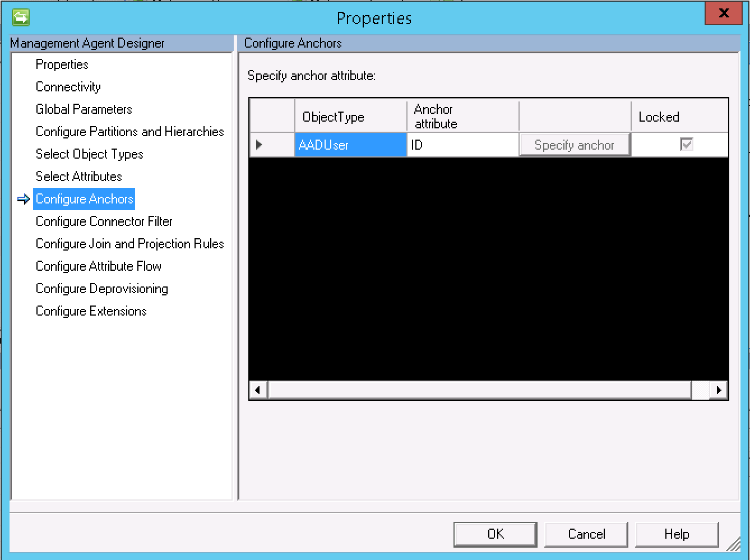The width and height of the screenshot is (750, 560).
Task: Go to the Connectivity page
Action: coord(68,87)
